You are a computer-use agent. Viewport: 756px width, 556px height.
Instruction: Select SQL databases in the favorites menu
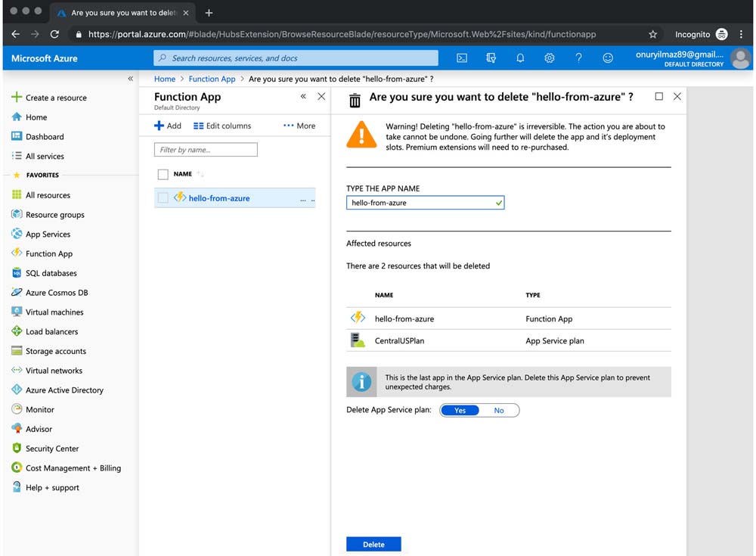pyautogui.click(x=51, y=273)
